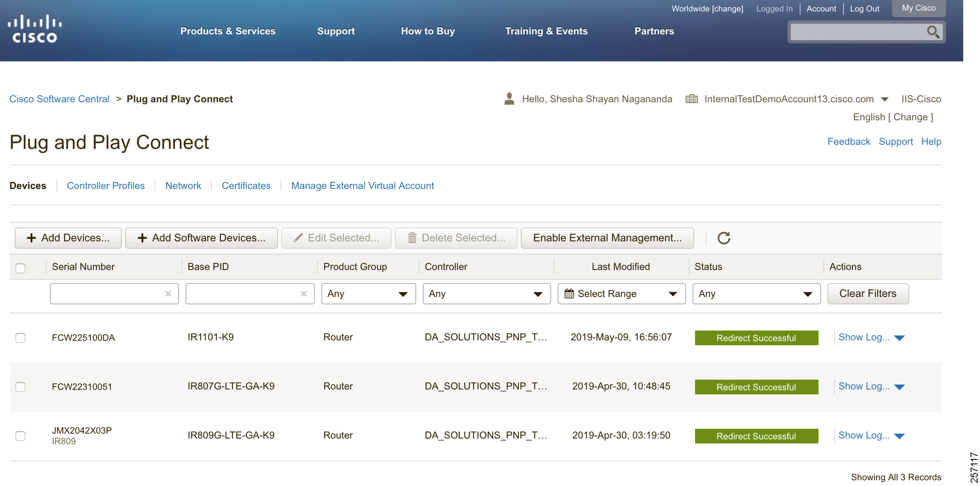This screenshot has width=980, height=486.
Task: Open the Last Modified Select Range dropdown
Action: point(621,294)
